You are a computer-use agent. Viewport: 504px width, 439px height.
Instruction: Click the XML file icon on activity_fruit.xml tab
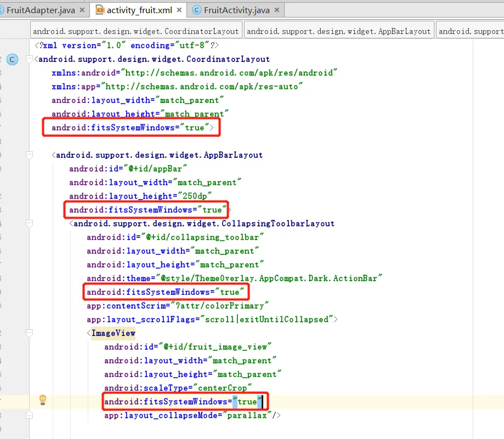(100, 10)
